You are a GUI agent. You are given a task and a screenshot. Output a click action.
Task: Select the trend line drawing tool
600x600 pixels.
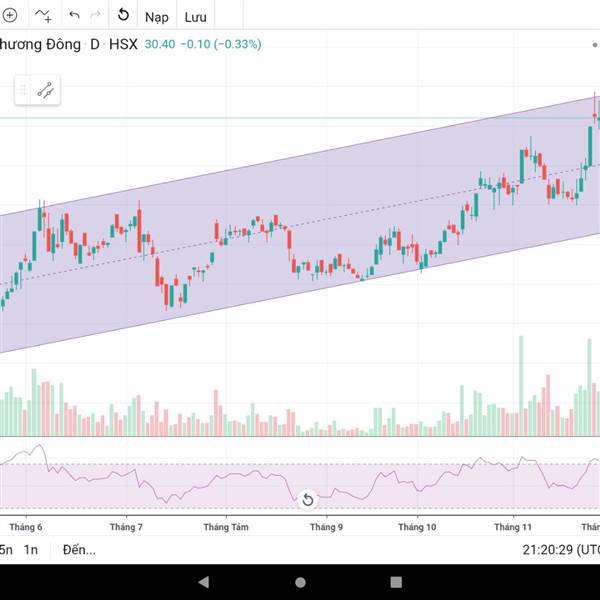pos(46,90)
